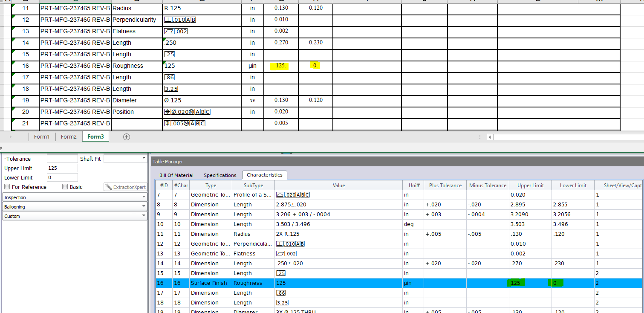Enable the For Reference checkbox

point(7,187)
